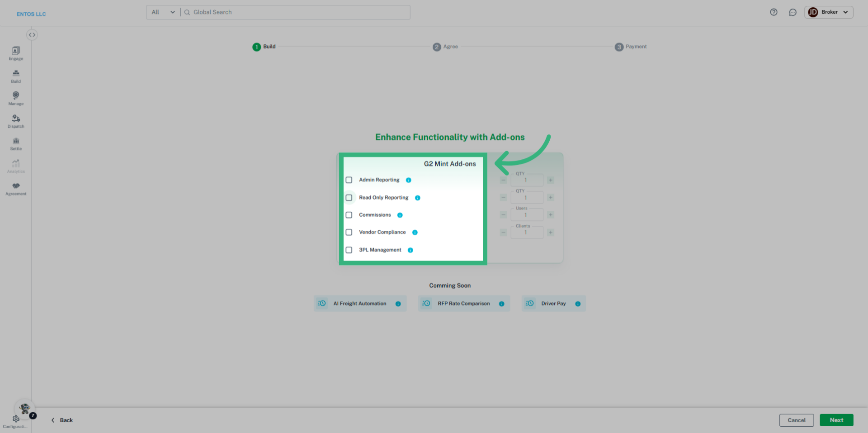Check the Commissions add-on checkbox
The image size is (868, 433).
pyautogui.click(x=349, y=215)
